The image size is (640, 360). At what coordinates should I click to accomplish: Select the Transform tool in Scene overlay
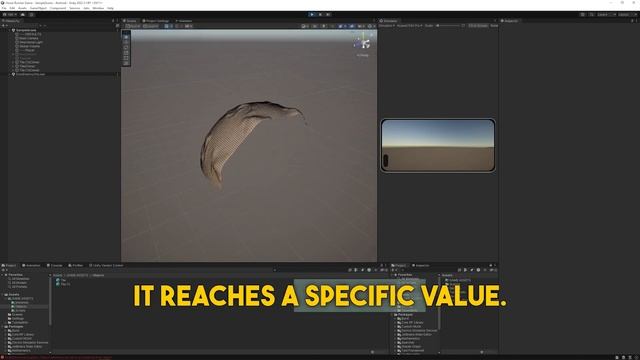(x=126, y=63)
